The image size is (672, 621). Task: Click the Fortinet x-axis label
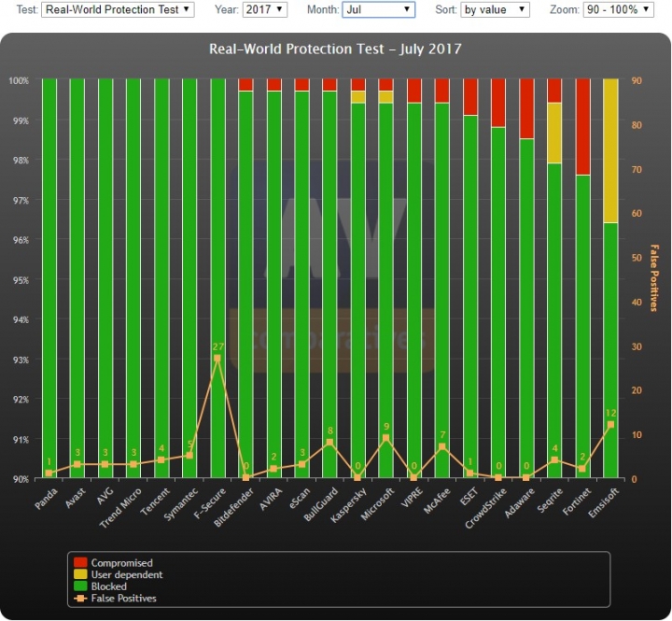point(577,501)
